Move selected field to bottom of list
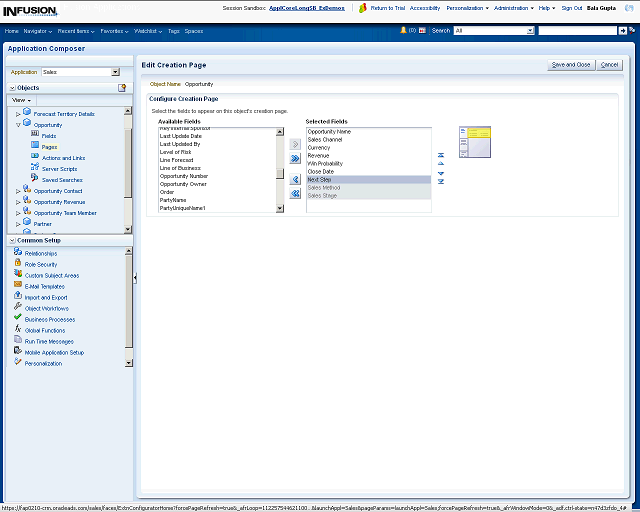640x512 pixels. click(x=441, y=182)
